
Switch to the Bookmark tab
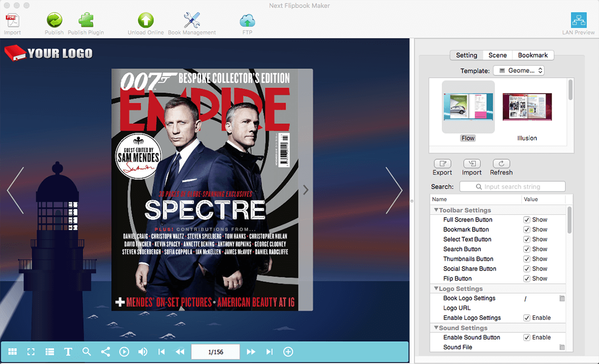[x=533, y=55]
